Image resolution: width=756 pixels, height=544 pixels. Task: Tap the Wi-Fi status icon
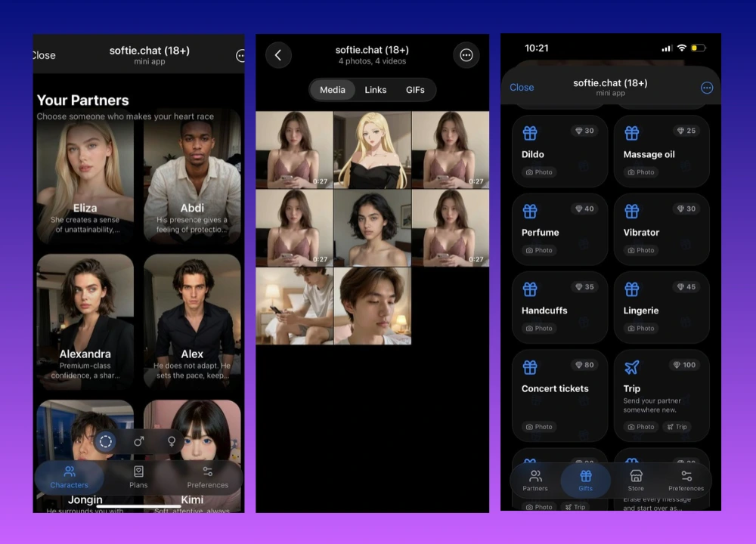682,48
